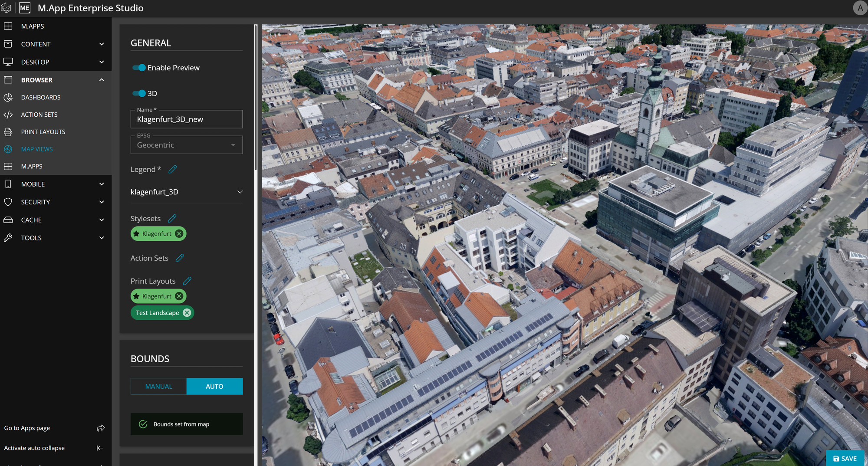
Task: Click the settings panel vertical scrollbar
Action: point(256,98)
